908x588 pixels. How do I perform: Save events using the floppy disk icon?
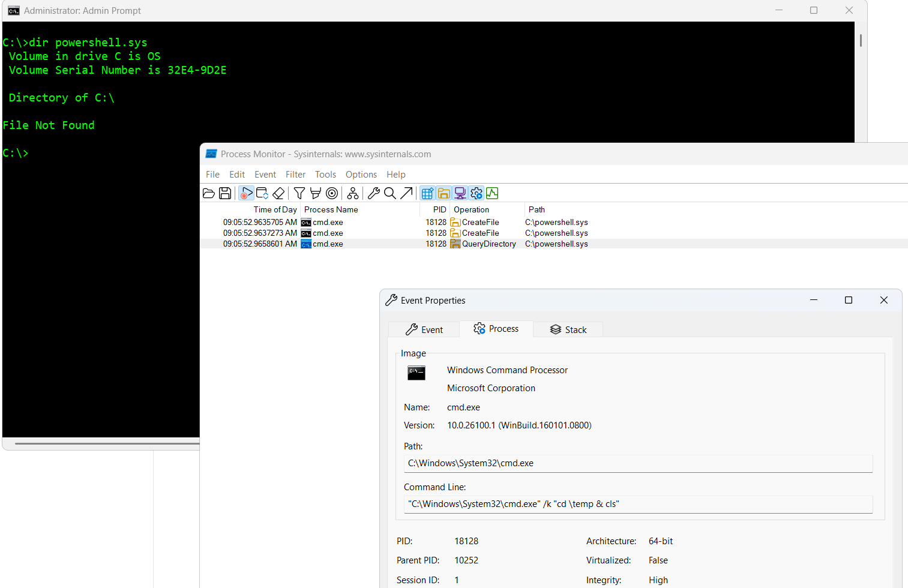click(x=225, y=193)
